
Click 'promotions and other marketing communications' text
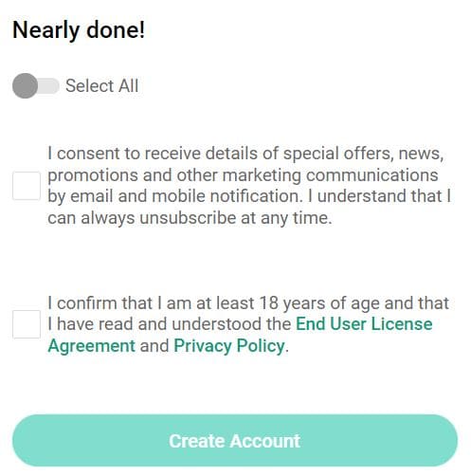coord(243,175)
